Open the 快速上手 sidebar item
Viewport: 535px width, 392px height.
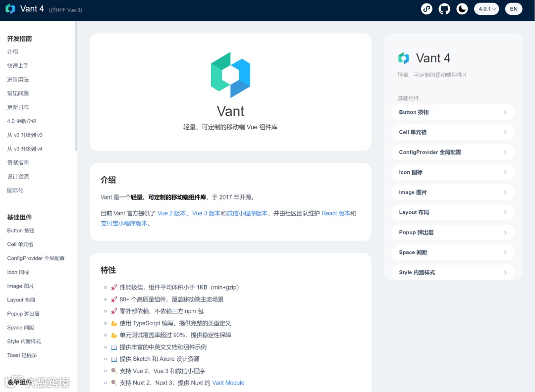tap(18, 65)
